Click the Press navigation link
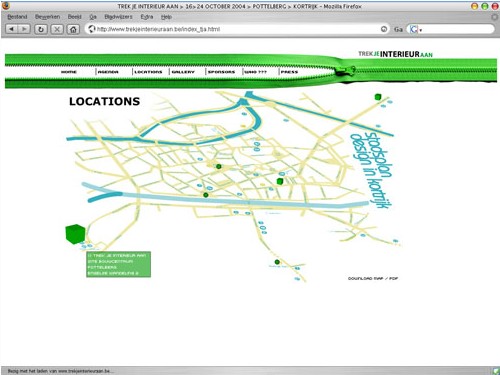 pos(289,72)
